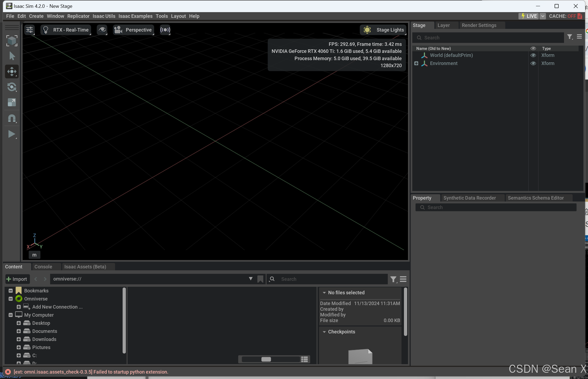Expand the Downloads folder node
The image size is (588, 379).
[x=19, y=339]
